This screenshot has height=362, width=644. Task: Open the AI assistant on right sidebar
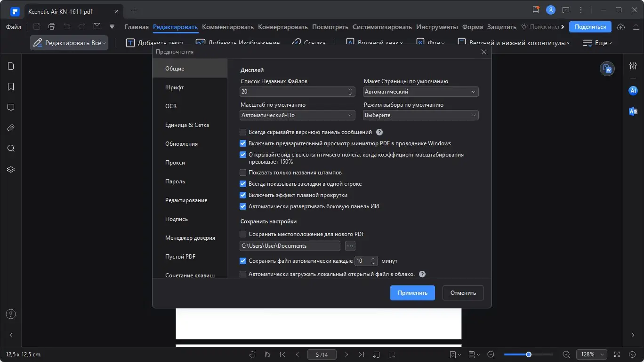(x=633, y=91)
